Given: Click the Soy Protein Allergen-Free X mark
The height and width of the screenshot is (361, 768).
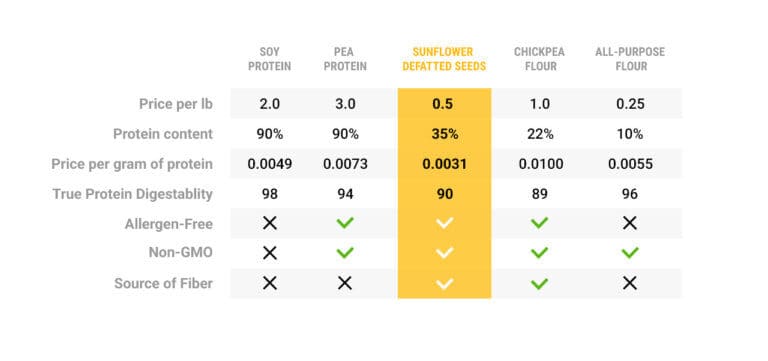Looking at the screenshot, I should click(x=269, y=223).
